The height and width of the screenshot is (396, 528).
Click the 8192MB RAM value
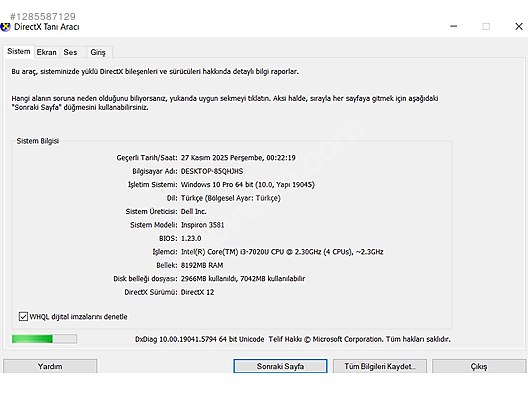202,265
